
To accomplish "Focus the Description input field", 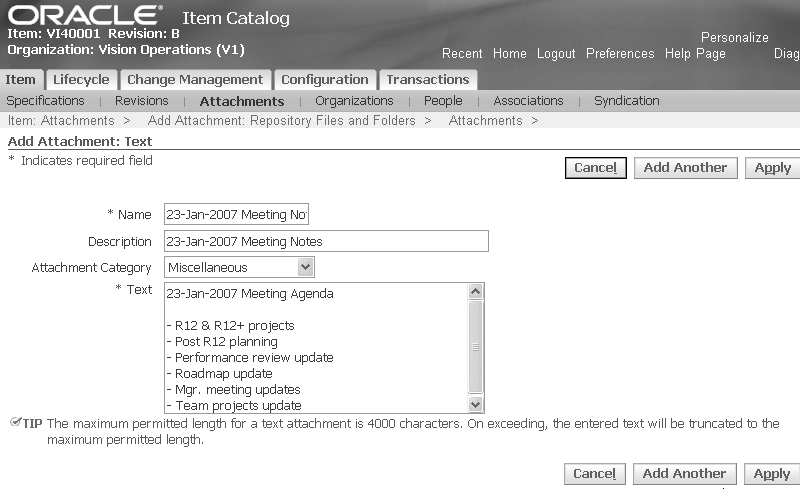I will tap(326, 241).
